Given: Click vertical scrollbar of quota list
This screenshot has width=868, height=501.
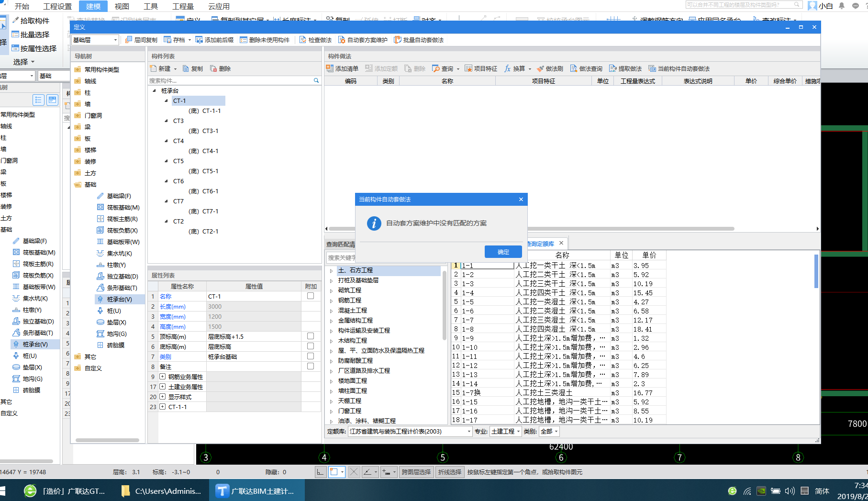Looking at the screenshot, I should [816, 271].
